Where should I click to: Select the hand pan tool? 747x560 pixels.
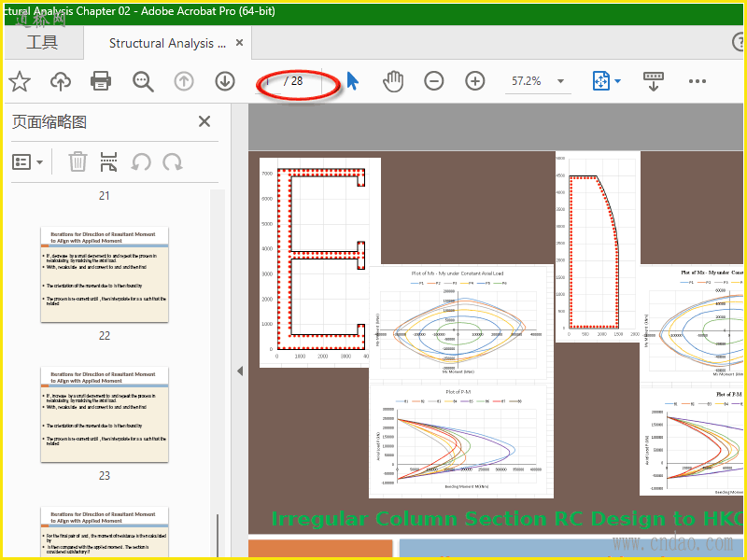[x=393, y=81]
